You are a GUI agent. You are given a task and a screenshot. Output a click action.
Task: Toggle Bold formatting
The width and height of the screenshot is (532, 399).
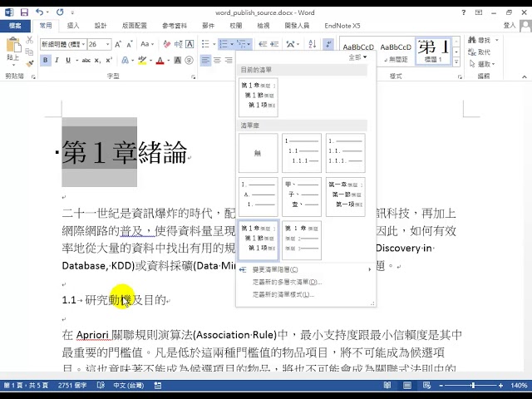point(46,61)
